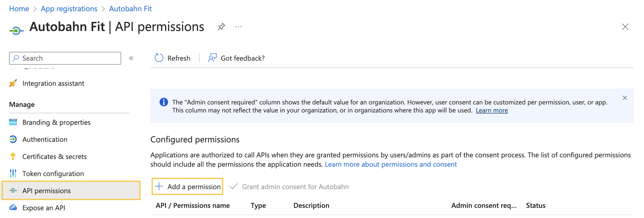Open Branding & properties page
This screenshot has width=644, height=218.
56,122
